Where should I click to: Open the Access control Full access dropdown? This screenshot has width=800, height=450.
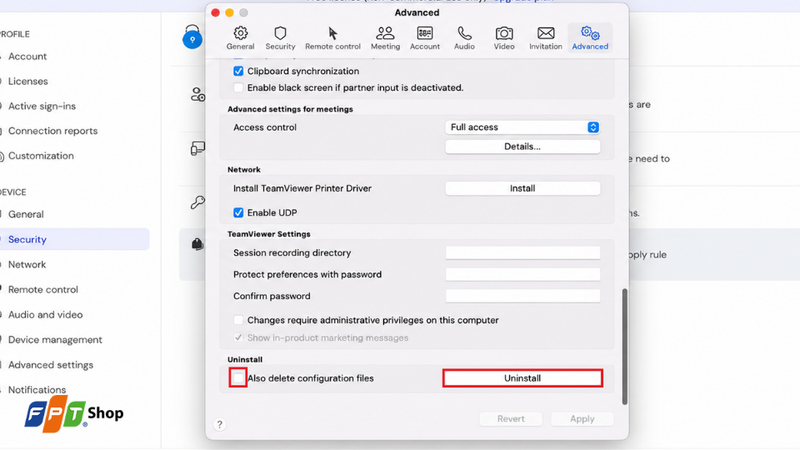pyautogui.click(x=522, y=127)
